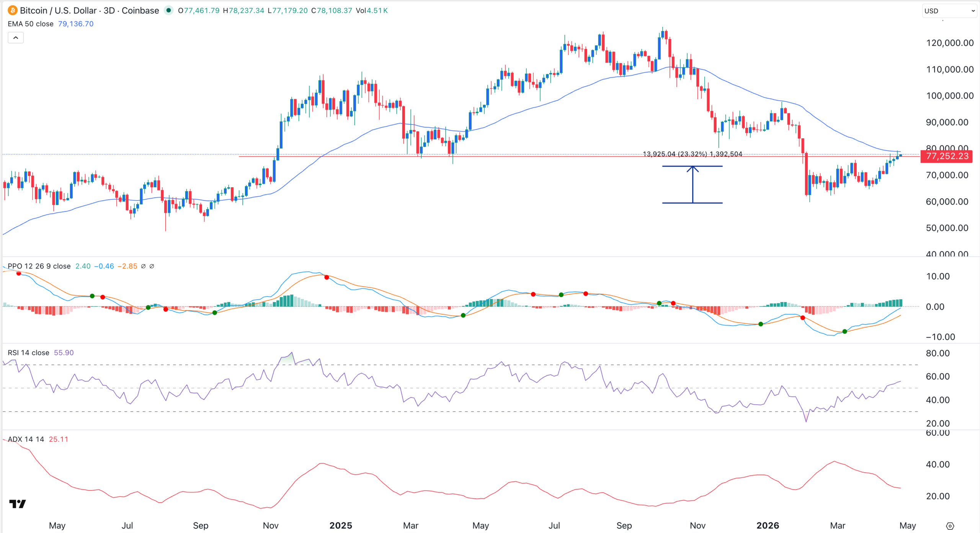Click the 60,000.00 price axis label
The width and height of the screenshot is (980, 533).
(947, 201)
